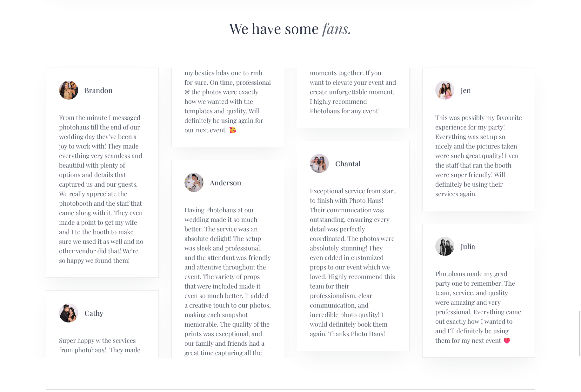Screen dimensions: 581x392
Task: Click the heart emoji in Julia's review
Action: 507,341
